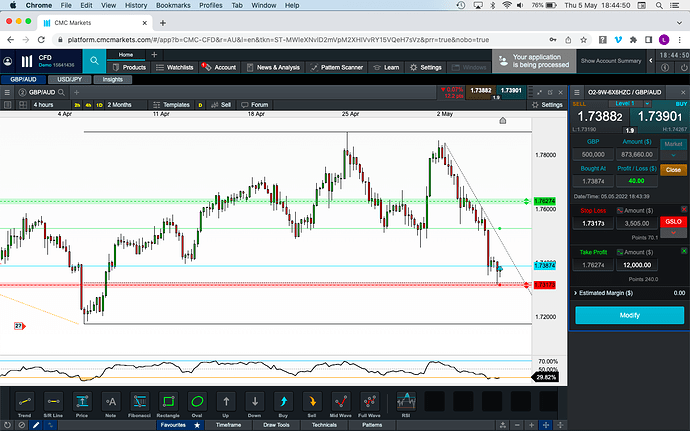Image resolution: width=690 pixels, height=431 pixels.
Task: Add a Sell arrow marker
Action: click(310, 402)
